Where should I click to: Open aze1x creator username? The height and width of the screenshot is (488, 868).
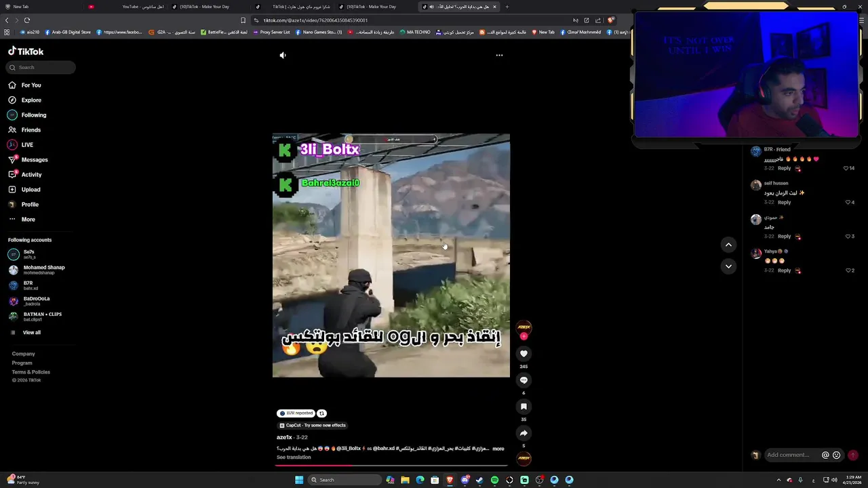(284, 438)
